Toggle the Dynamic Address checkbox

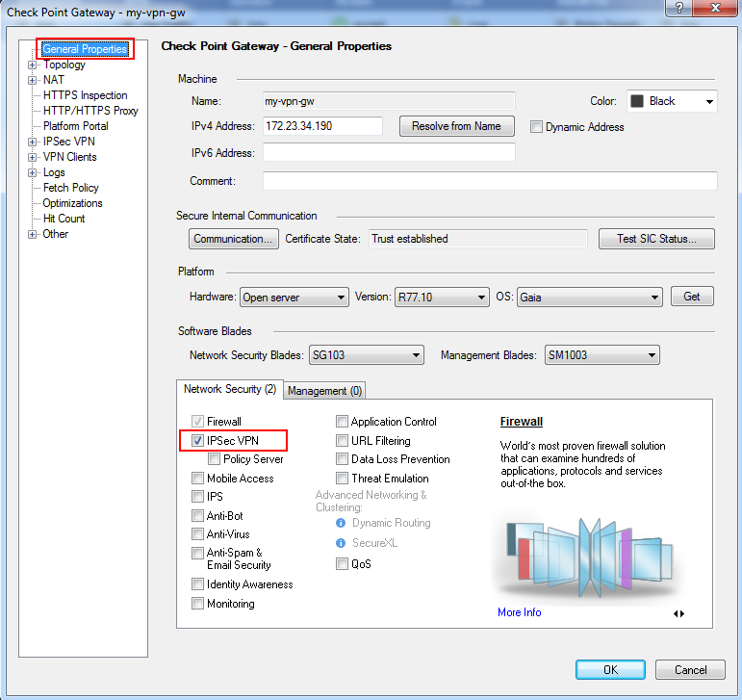pyautogui.click(x=536, y=127)
